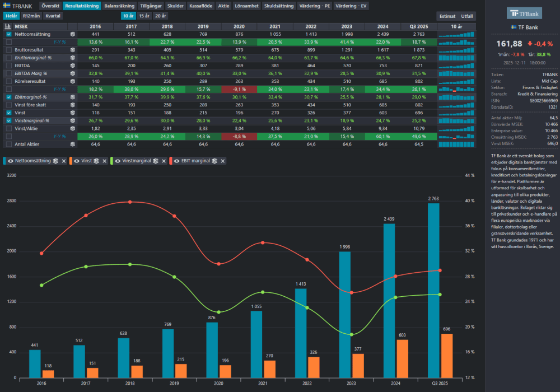The width and height of the screenshot is (560, 392).
Task: Select the R12mån period button
Action: pos(31,16)
